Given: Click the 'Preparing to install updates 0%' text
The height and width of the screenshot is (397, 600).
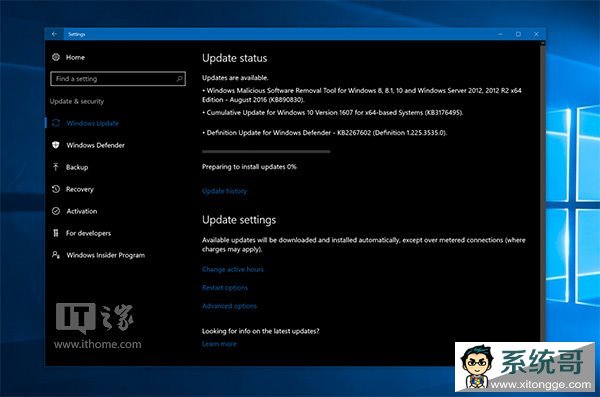Looking at the screenshot, I should pos(249,167).
